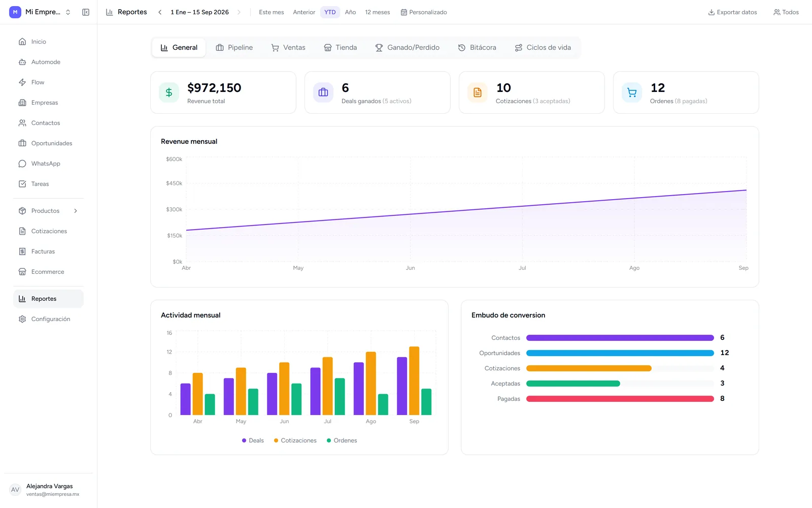Go to next date range
Screen dimensions: 812x508
(x=239, y=12)
